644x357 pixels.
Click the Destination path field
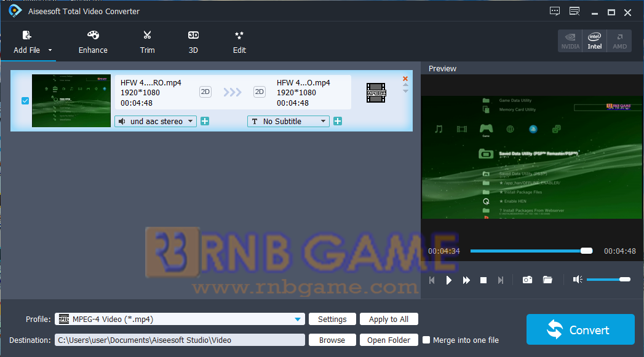click(180, 340)
